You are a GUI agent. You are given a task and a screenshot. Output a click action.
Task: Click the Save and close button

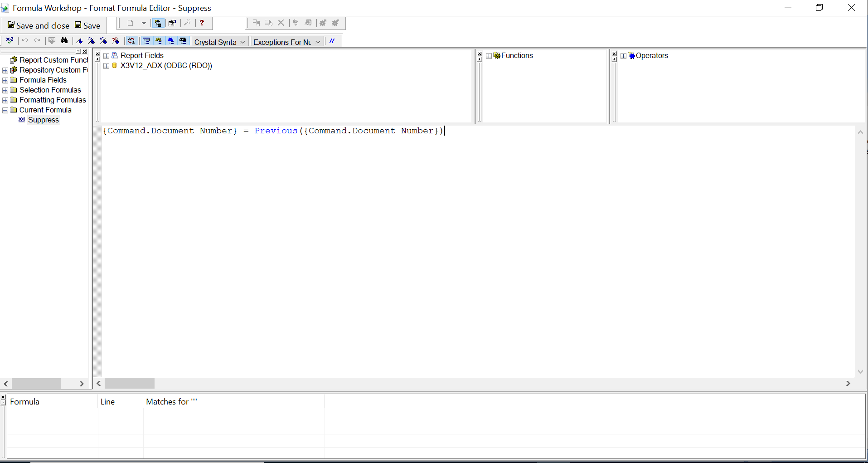point(39,25)
